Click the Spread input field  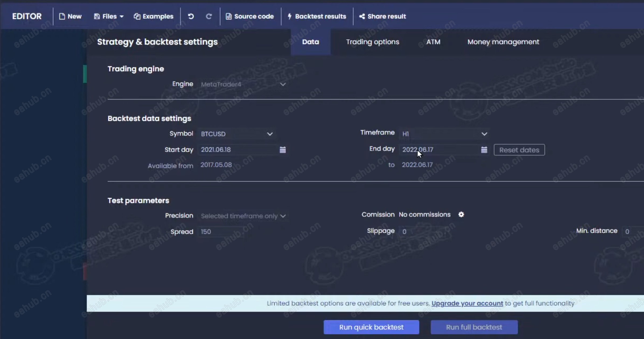click(x=221, y=232)
